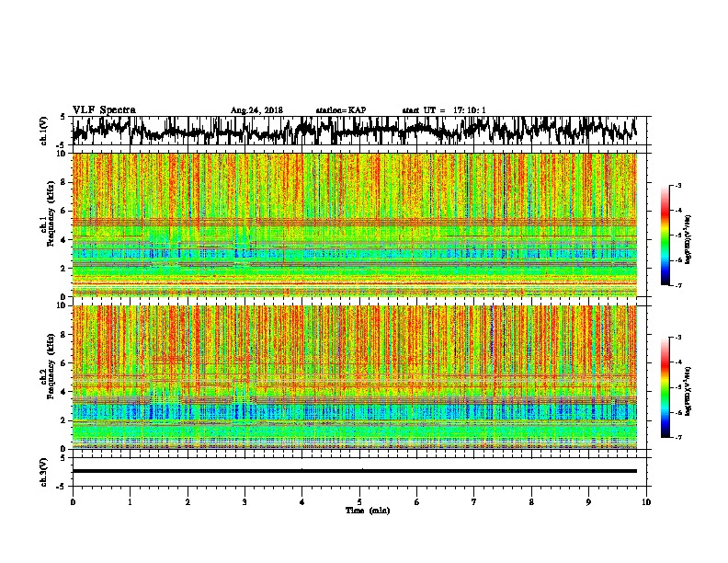This screenshot has height=563, width=728.
Task: Click the "-3" label on ch.1 color scale
Action: [677, 186]
